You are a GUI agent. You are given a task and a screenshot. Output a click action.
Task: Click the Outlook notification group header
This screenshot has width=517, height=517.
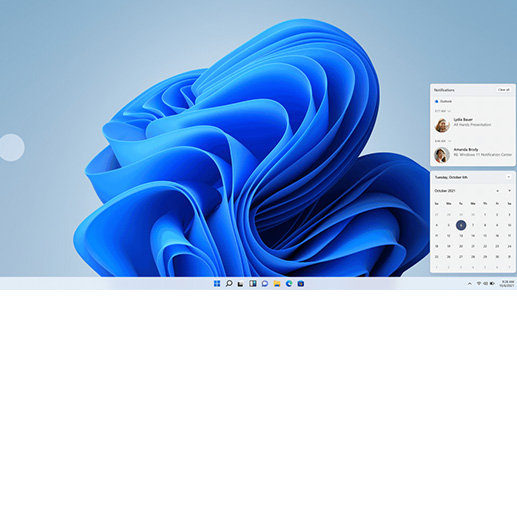pyautogui.click(x=444, y=101)
